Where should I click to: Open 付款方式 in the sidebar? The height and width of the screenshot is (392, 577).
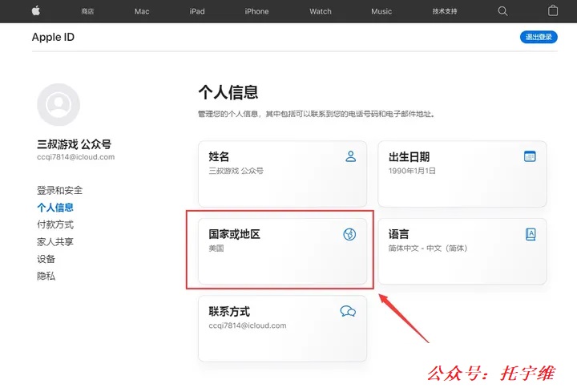[55, 224]
